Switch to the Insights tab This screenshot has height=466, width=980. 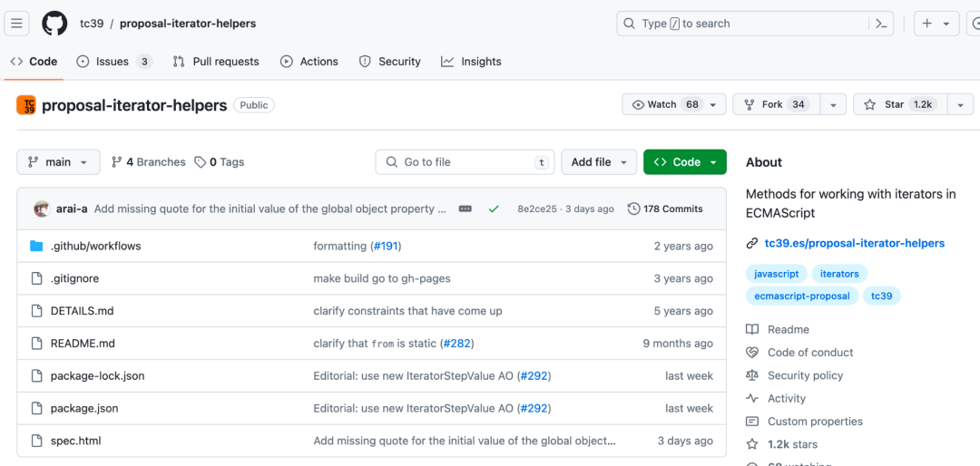(x=471, y=62)
